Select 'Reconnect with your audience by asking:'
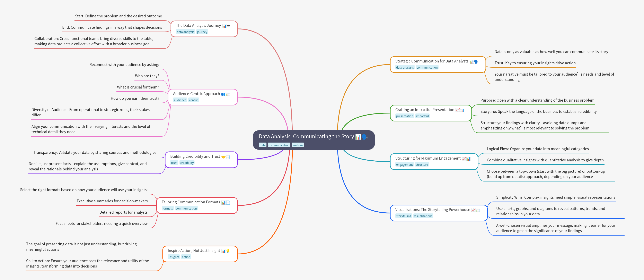This screenshot has height=280, width=644. tap(124, 65)
